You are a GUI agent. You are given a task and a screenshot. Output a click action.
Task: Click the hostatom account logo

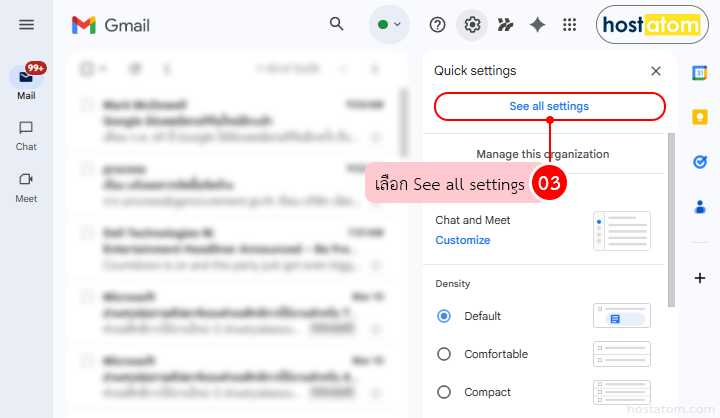[x=652, y=25]
